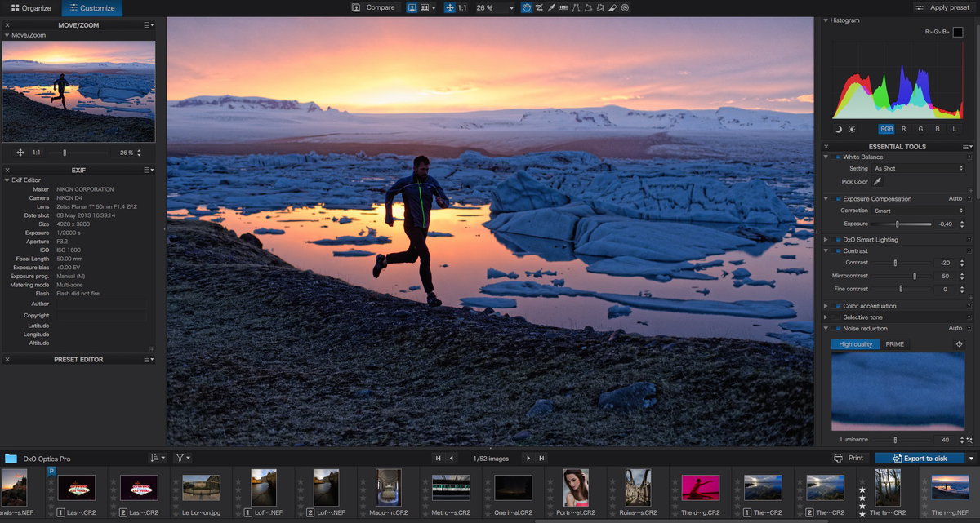Open the Export to disk dropdown arrow
Viewport: 980px width, 523px height.
click(969, 459)
